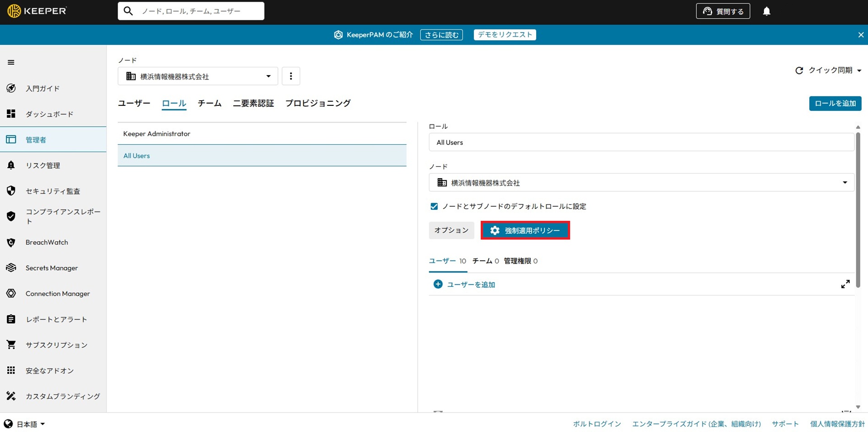Close the KeeperPAM banner
This screenshot has height=432, width=868.
click(860, 35)
